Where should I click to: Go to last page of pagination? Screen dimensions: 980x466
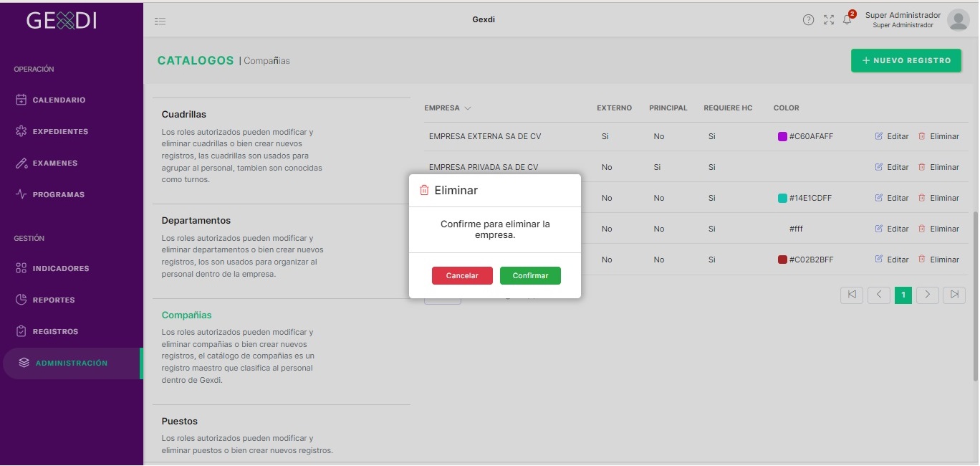pos(954,295)
